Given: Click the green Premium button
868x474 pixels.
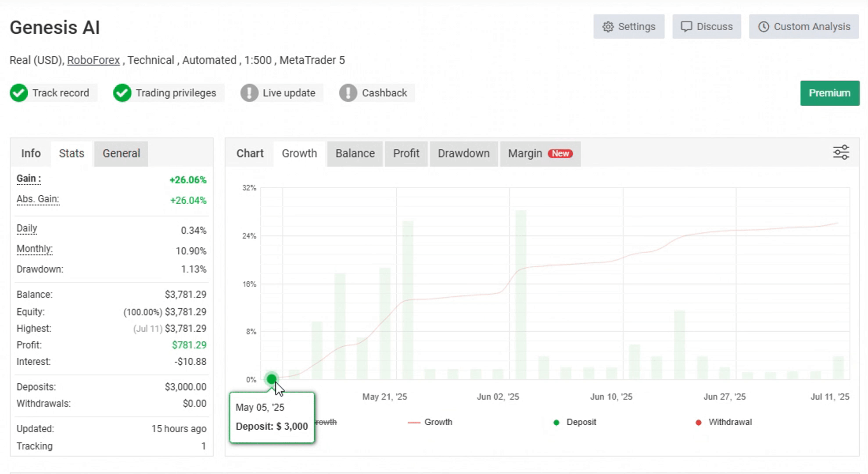Looking at the screenshot, I should [x=829, y=93].
